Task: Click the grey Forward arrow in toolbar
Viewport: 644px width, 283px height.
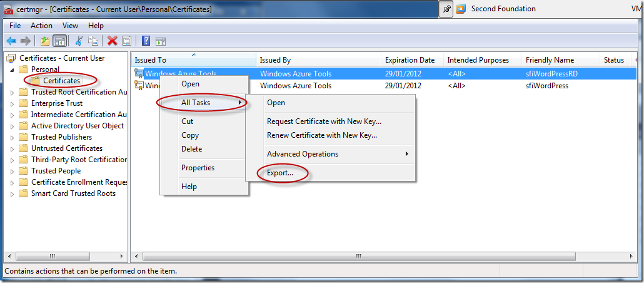Action: pyautogui.click(x=26, y=41)
